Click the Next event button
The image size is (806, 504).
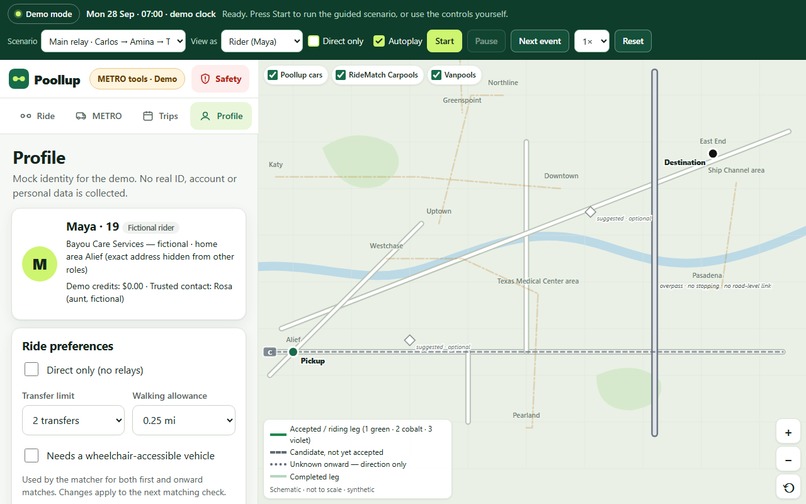[x=540, y=41]
